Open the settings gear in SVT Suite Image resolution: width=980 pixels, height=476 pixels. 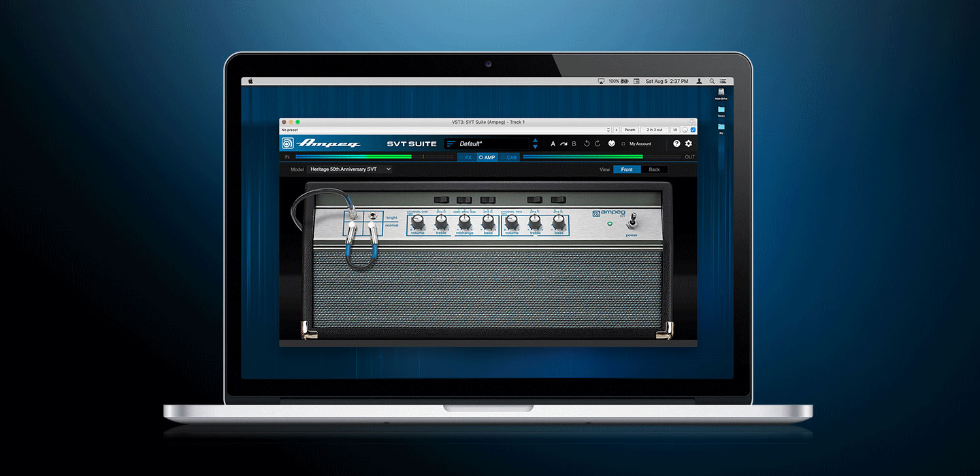click(688, 143)
